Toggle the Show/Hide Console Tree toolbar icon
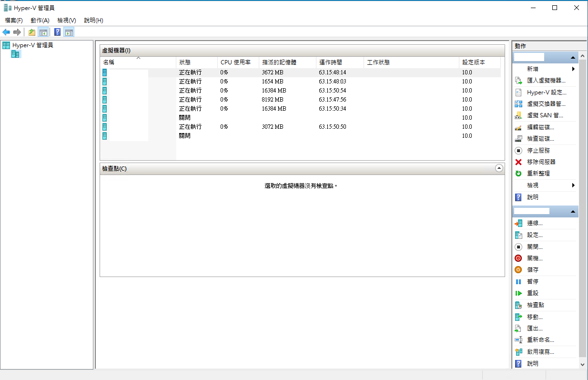Image resolution: width=588 pixels, height=380 pixels. tap(43, 32)
